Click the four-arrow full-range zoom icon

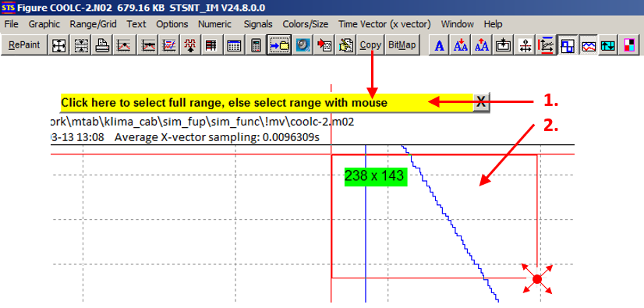pyautogui.click(x=58, y=45)
